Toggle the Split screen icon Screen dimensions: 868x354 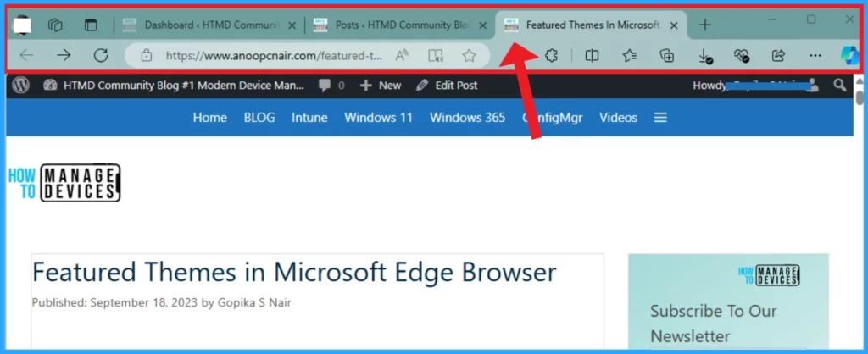click(593, 55)
